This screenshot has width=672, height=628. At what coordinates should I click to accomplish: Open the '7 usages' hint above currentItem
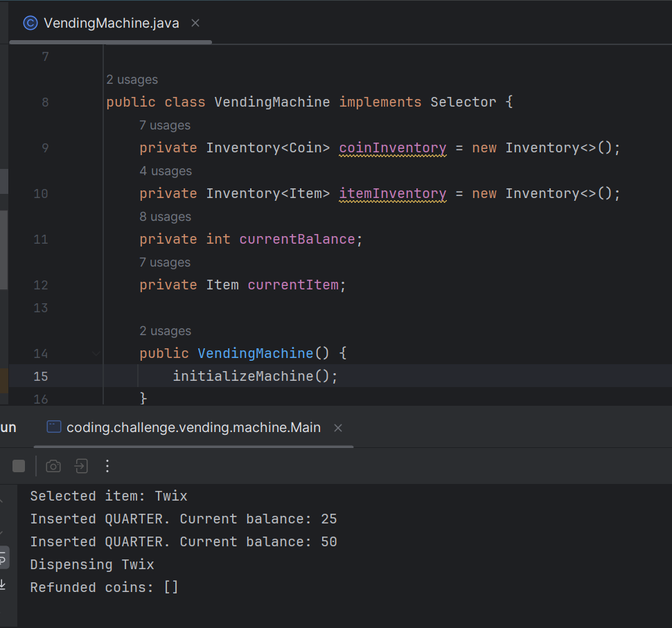click(x=165, y=262)
